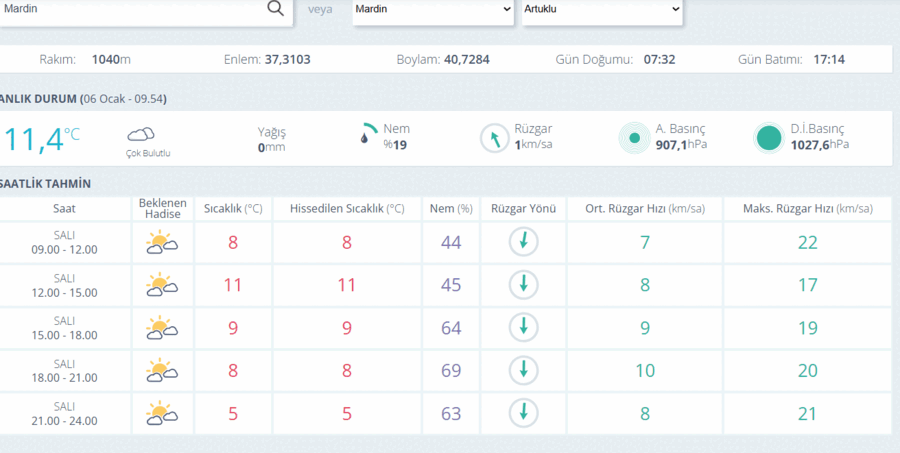
Task: Click the Gün Doğumu 07:32 value
Action: click(659, 59)
